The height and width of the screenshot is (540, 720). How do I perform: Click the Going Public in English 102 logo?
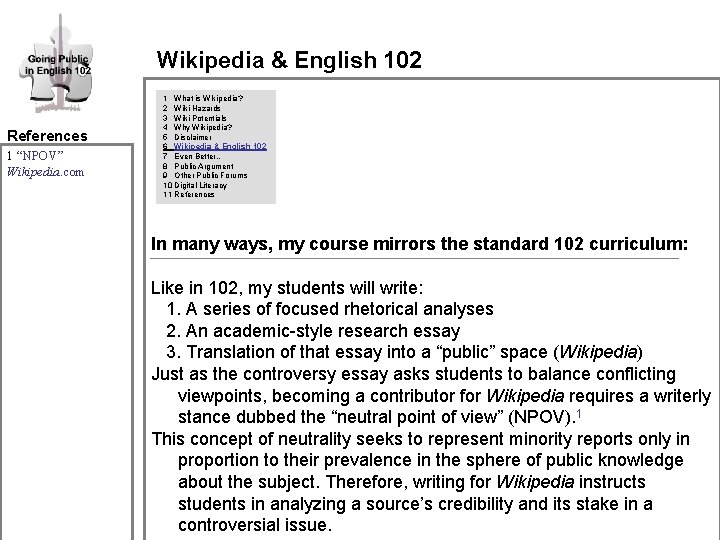[x=57, y=64]
